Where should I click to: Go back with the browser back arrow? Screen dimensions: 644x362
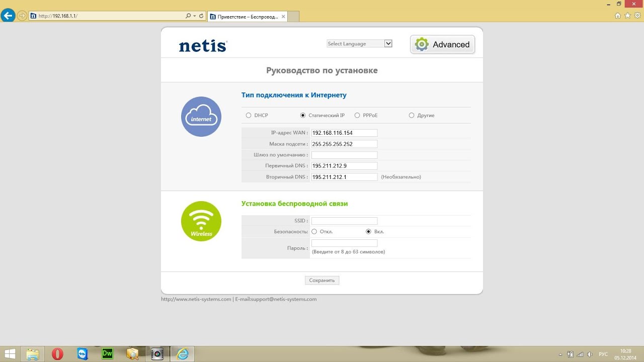coord(8,16)
